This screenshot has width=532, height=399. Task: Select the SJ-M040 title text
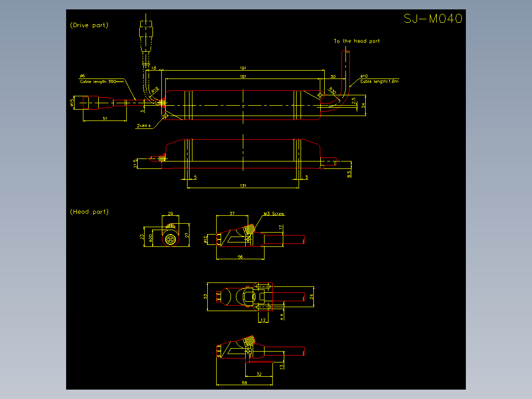pyautogui.click(x=433, y=18)
